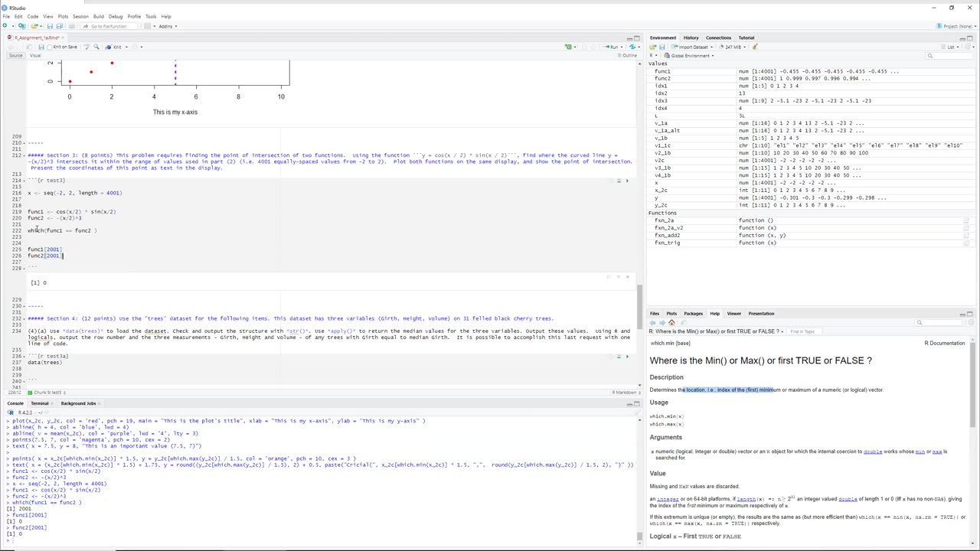Image resolution: width=980 pixels, height=551 pixels.
Task: Switch to the History tab
Action: 691,37
